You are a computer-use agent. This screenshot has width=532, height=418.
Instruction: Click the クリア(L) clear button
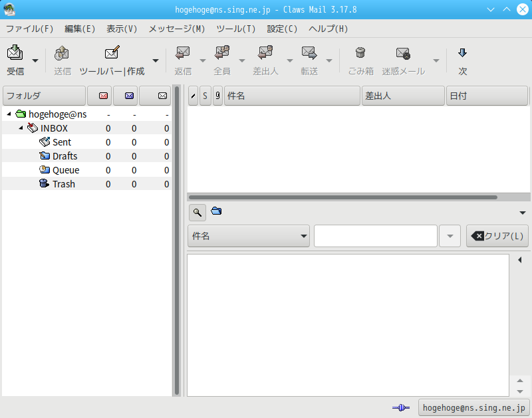[497, 236]
